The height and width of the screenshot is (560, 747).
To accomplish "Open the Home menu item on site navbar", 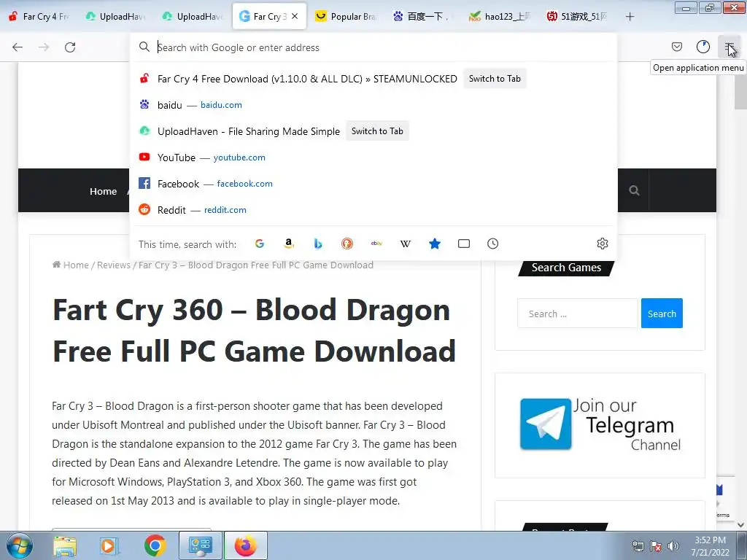I will (x=103, y=191).
